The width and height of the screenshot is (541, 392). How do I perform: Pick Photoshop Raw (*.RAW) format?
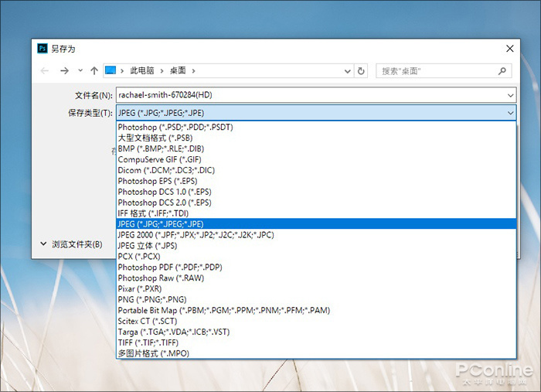(316, 278)
